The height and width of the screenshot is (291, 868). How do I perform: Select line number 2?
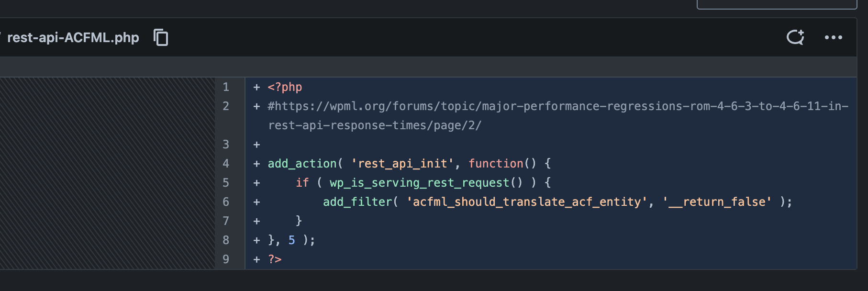tap(226, 106)
